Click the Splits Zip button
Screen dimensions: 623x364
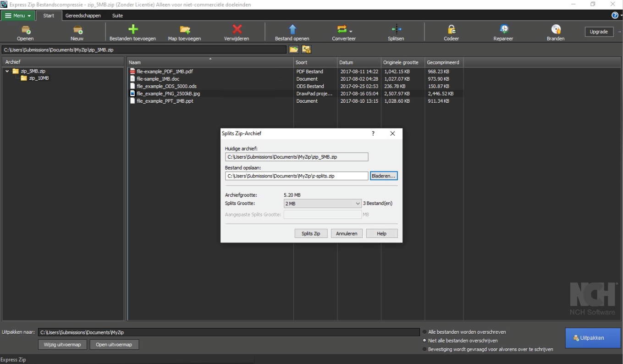[311, 233]
